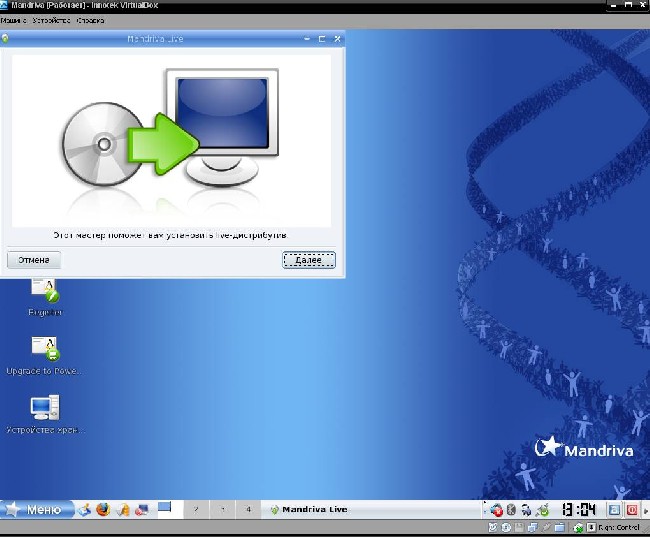Select the penguin desktop icon with green pencil badge
The image size is (650, 537).
click(x=45, y=295)
